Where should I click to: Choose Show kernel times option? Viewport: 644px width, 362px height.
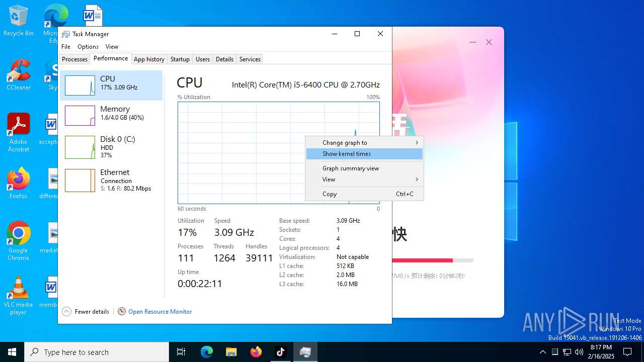pos(364,154)
